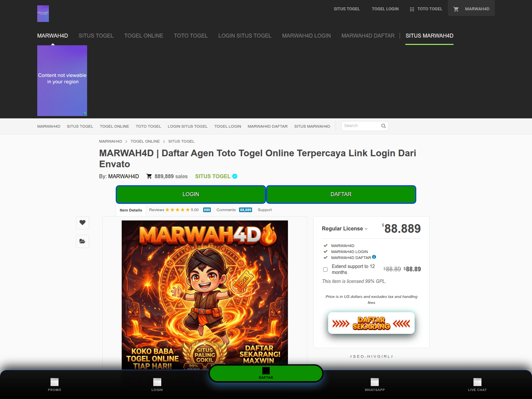The image size is (532, 399).
Task: Open the Comments tab
Action: pos(226,210)
